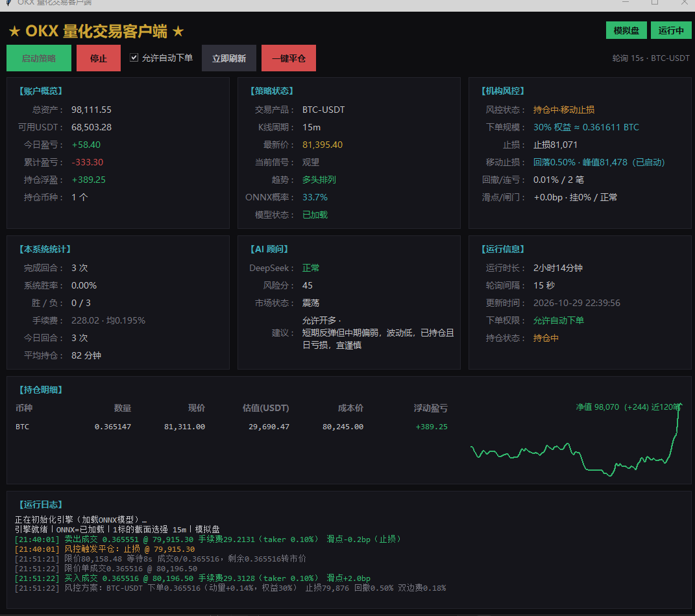Click the 数量 column header

pyautogui.click(x=123, y=408)
